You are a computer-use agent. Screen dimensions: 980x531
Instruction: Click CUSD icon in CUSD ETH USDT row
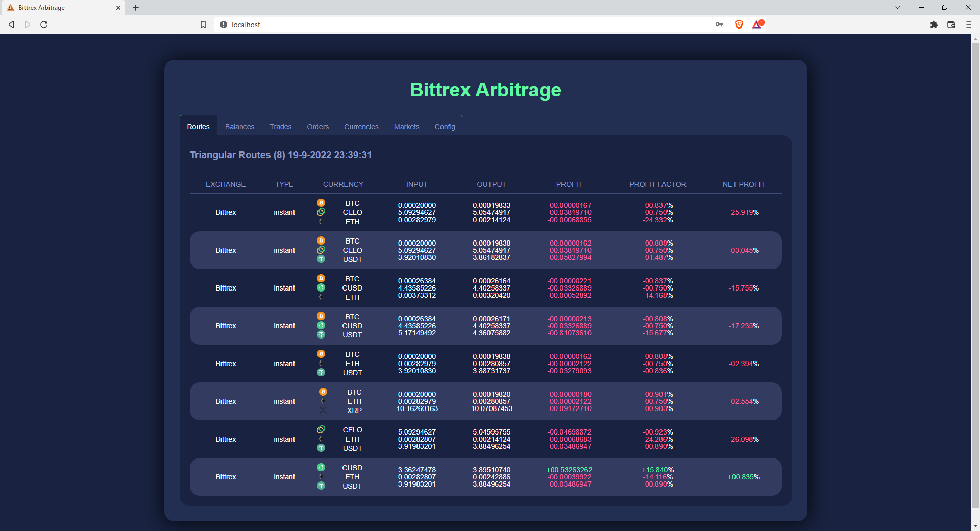click(x=321, y=467)
